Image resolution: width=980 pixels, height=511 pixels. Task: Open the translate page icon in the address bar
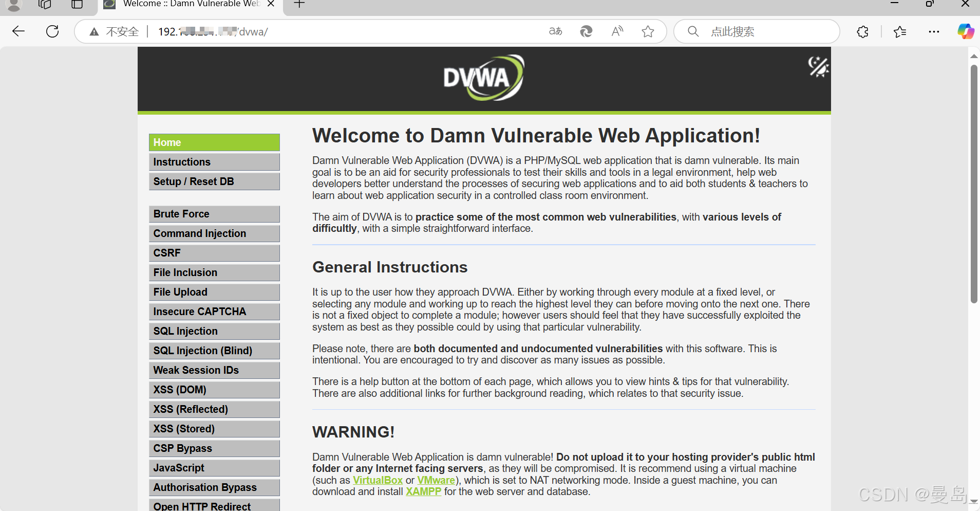tap(555, 31)
